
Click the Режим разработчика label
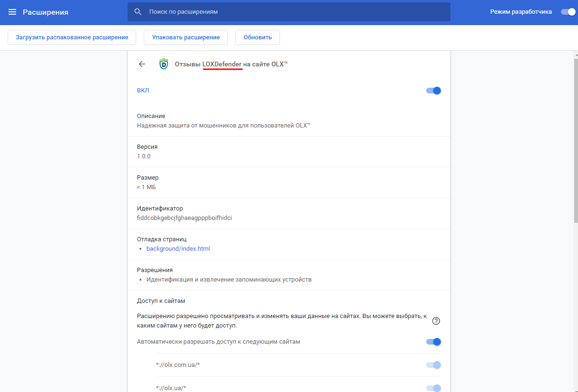click(521, 12)
